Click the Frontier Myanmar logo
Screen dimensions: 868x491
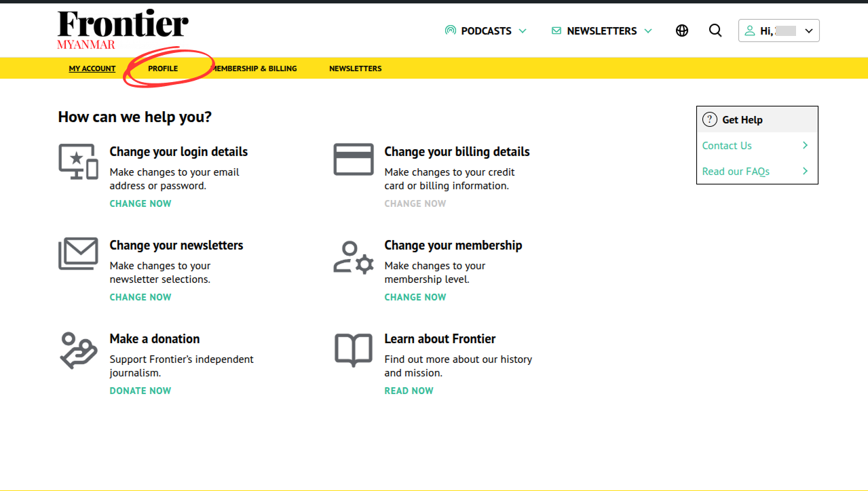click(x=123, y=30)
